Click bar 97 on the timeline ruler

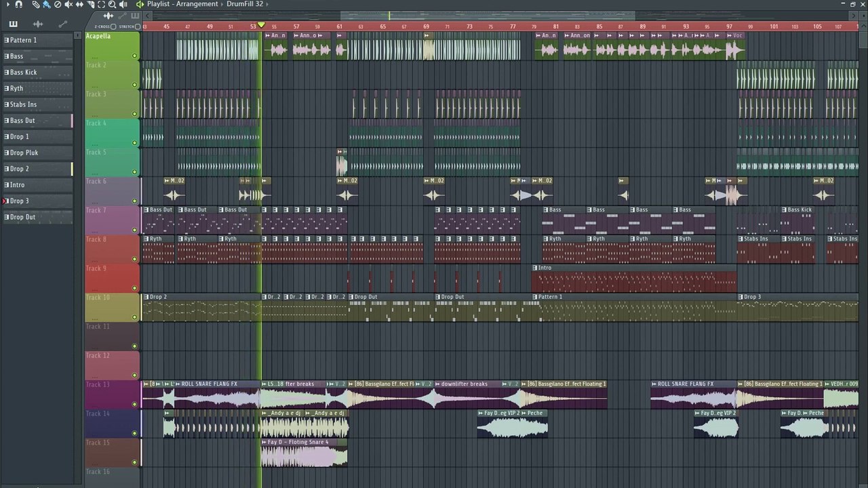tap(730, 26)
